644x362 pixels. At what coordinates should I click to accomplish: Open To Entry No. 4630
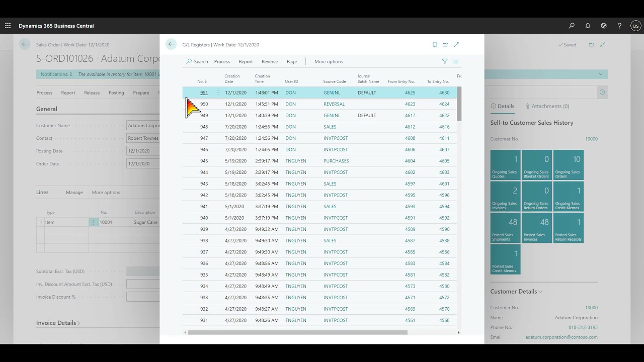click(x=444, y=93)
